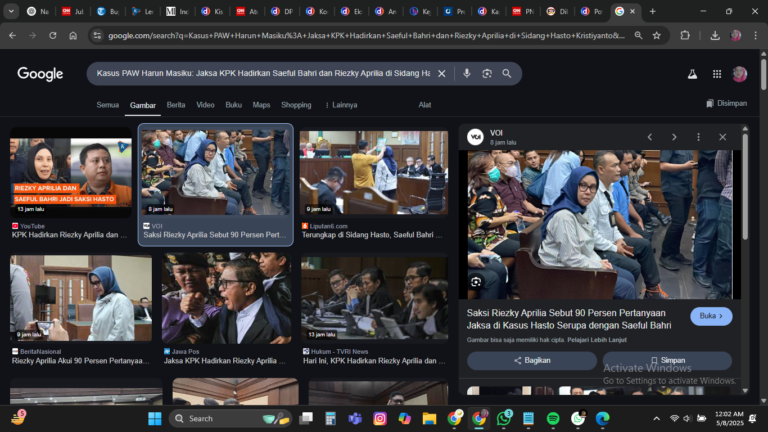Search inside image with Lens icon
The height and width of the screenshot is (432, 768).
(x=476, y=282)
